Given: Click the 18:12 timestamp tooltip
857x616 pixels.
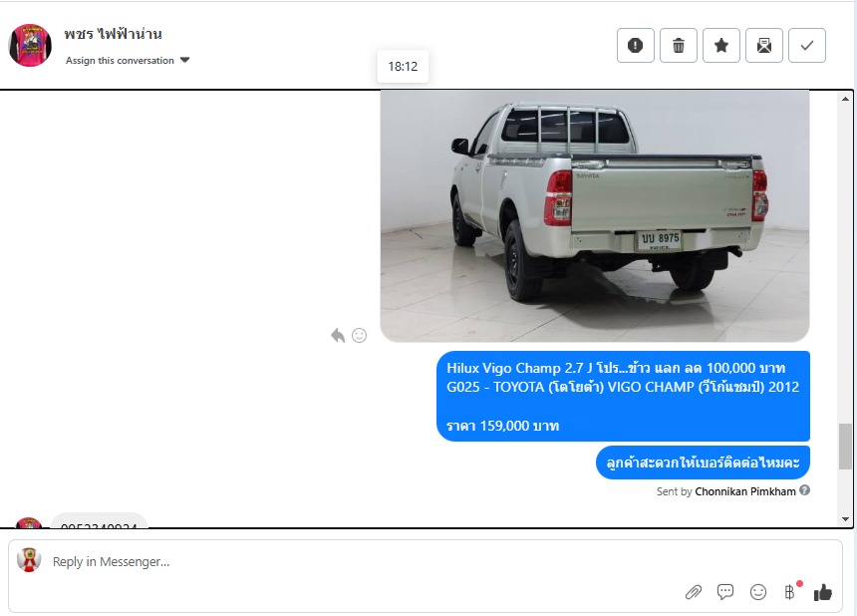Looking at the screenshot, I should pos(403,66).
